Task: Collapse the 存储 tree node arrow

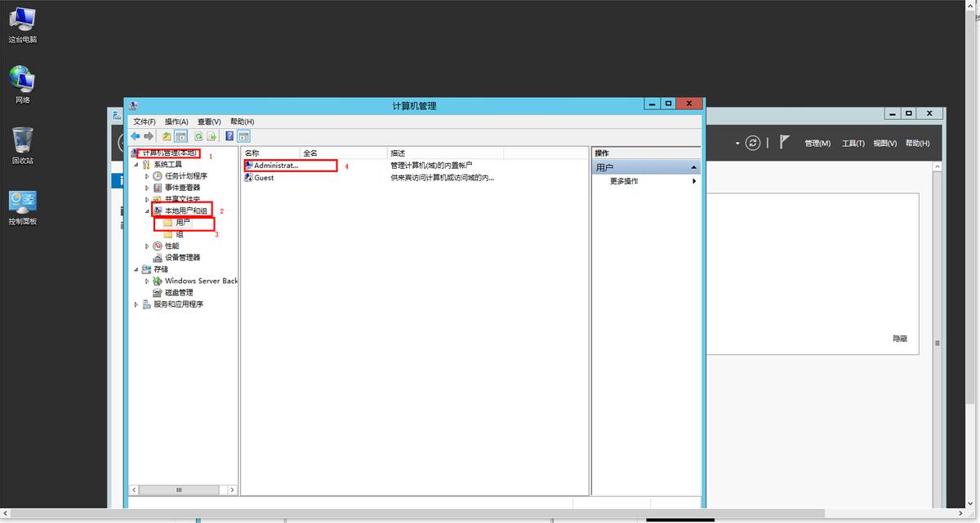Action: [136, 269]
